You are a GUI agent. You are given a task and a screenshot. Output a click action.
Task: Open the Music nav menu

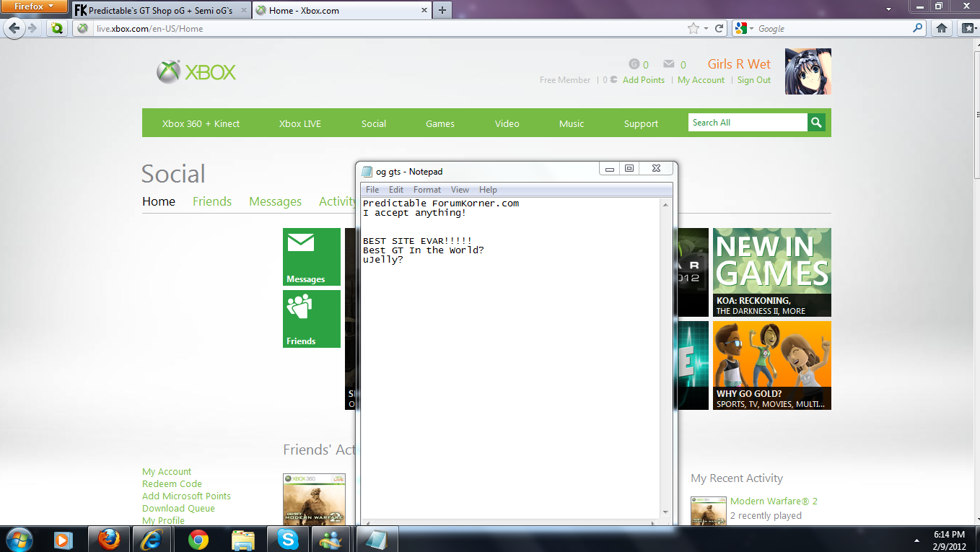pyautogui.click(x=572, y=123)
